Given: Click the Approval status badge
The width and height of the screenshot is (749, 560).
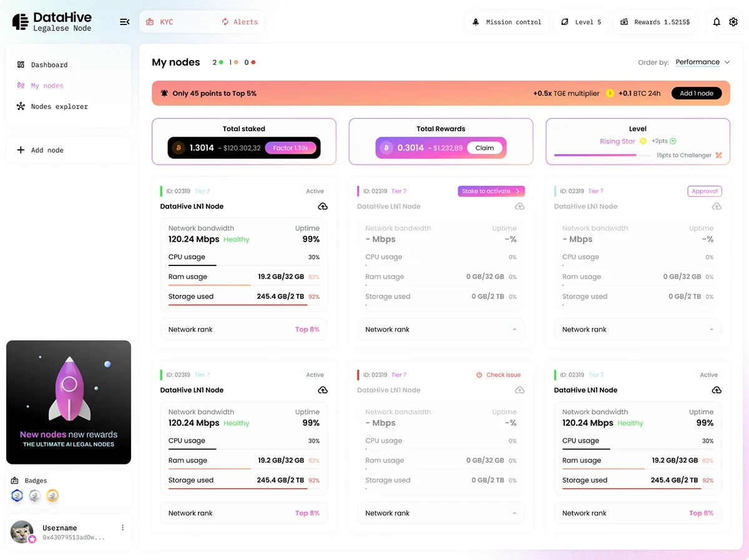Looking at the screenshot, I should [x=705, y=191].
